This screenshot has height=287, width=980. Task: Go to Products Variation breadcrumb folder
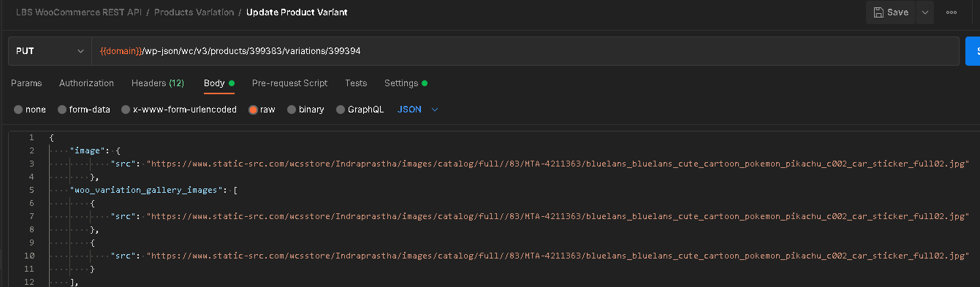pos(194,12)
